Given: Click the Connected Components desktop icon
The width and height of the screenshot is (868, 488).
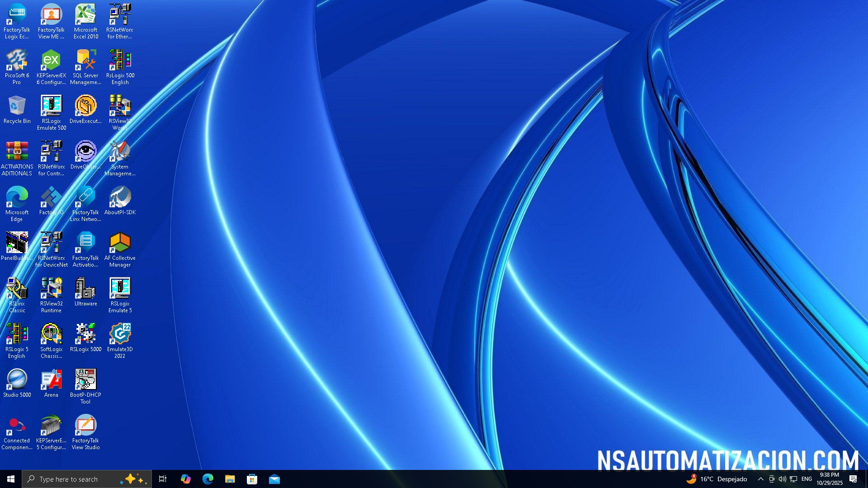Looking at the screenshot, I should coord(17,426).
